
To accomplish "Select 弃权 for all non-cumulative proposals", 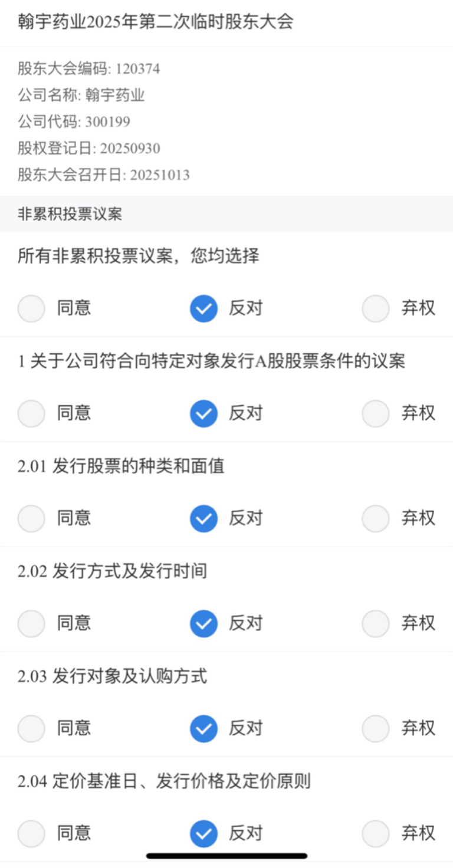I will pyautogui.click(x=376, y=308).
